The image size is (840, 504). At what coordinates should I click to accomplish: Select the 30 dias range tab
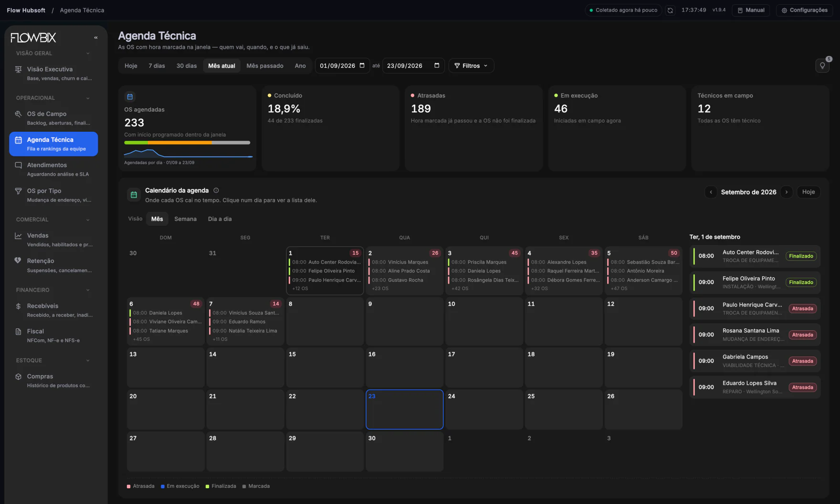point(187,66)
